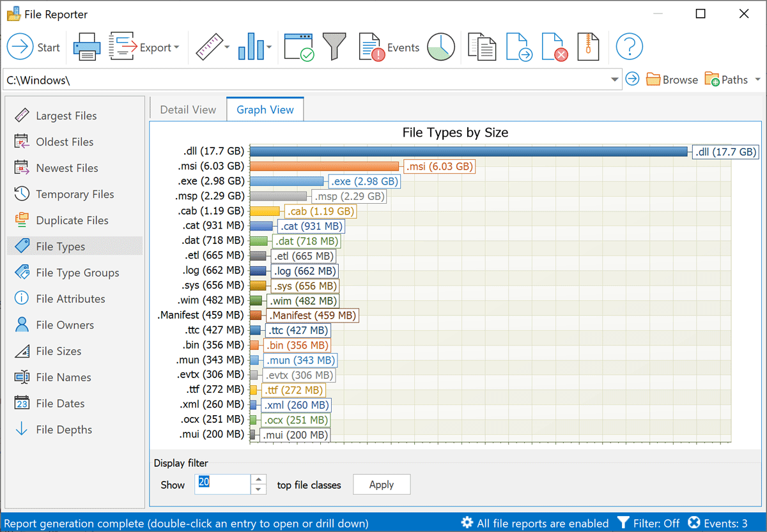Select File Dates report
767x532 pixels.
[x=74, y=404]
